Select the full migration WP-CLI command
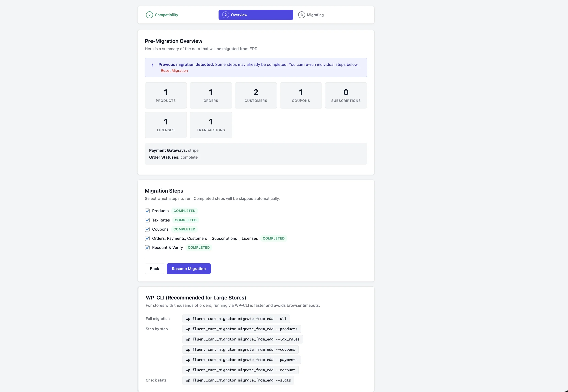 coord(236,319)
